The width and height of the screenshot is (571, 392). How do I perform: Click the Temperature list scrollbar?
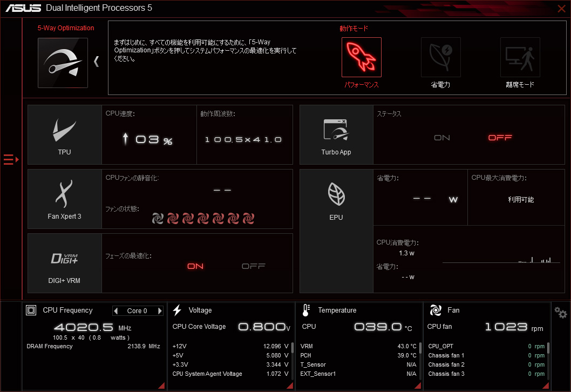pos(420,348)
